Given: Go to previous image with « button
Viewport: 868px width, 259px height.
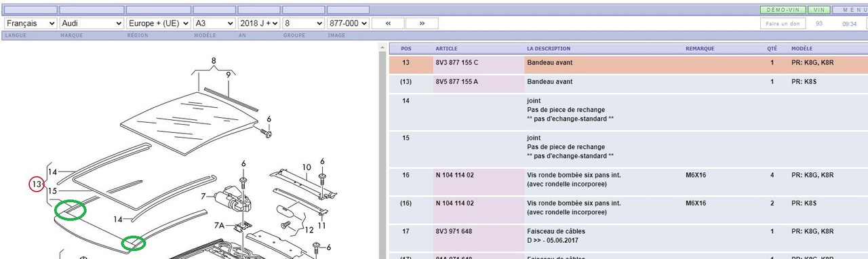Looking at the screenshot, I should tap(388, 23).
